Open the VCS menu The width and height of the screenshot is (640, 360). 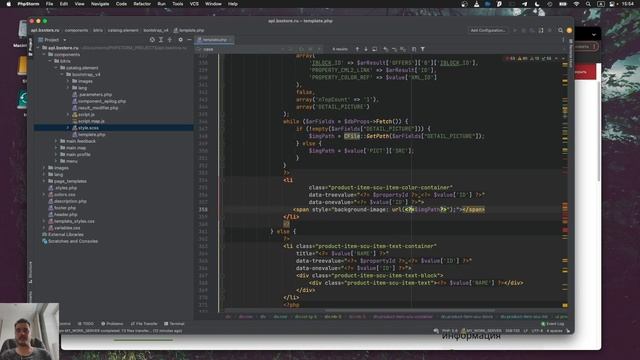[x=194, y=4]
